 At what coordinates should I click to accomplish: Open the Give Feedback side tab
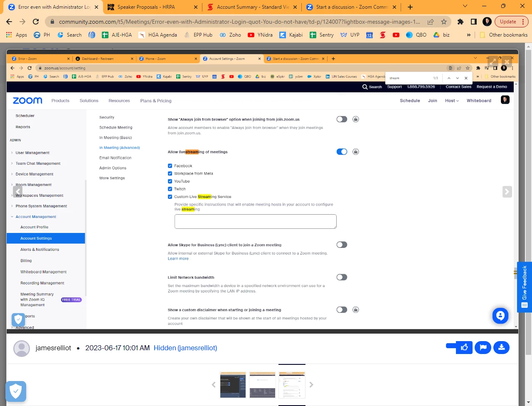click(x=525, y=287)
